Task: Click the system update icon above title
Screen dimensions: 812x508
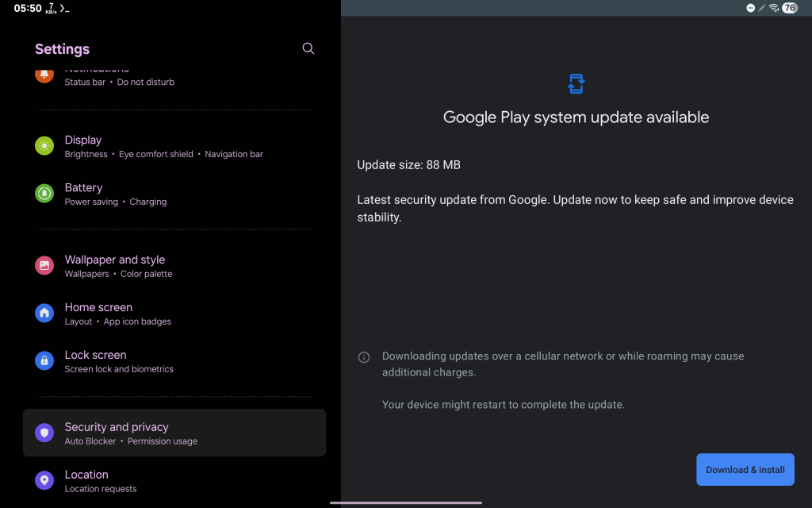Action: pos(576,83)
